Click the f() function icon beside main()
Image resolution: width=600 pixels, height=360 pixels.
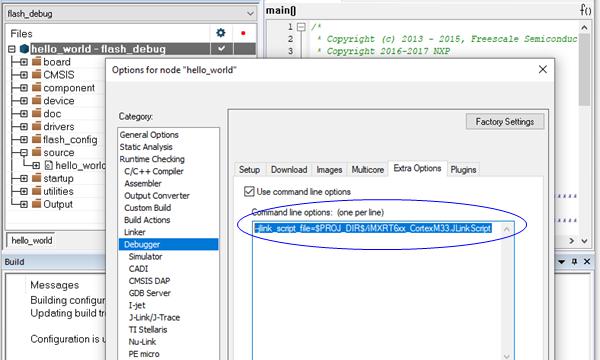coord(585,10)
